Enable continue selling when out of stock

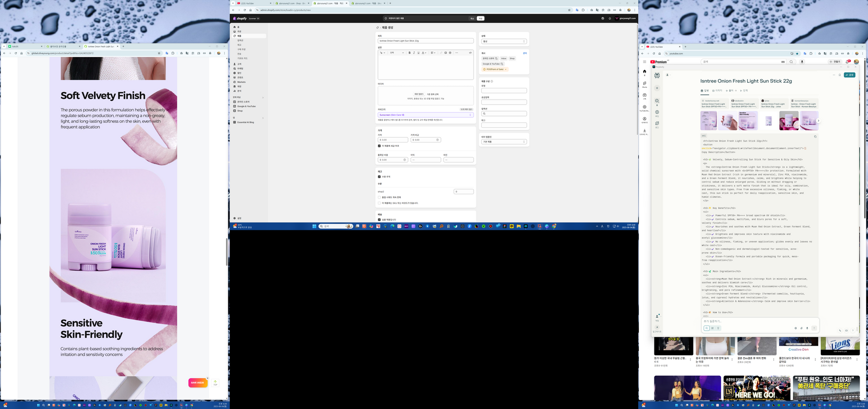click(x=379, y=198)
